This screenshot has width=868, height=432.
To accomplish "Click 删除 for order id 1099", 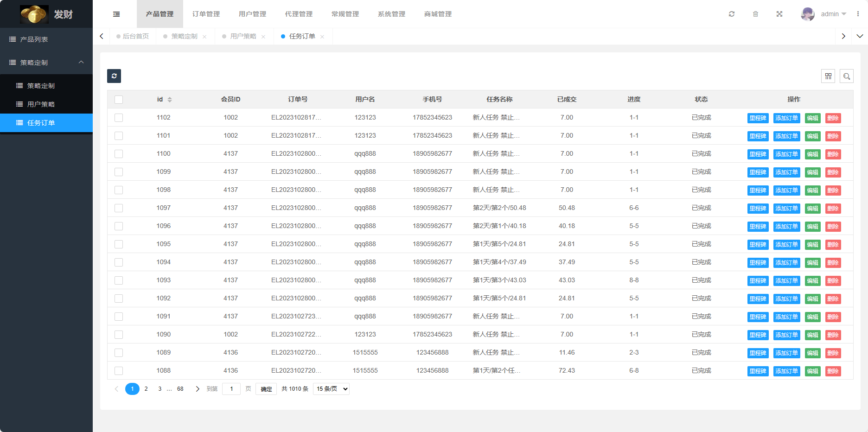I will [833, 172].
